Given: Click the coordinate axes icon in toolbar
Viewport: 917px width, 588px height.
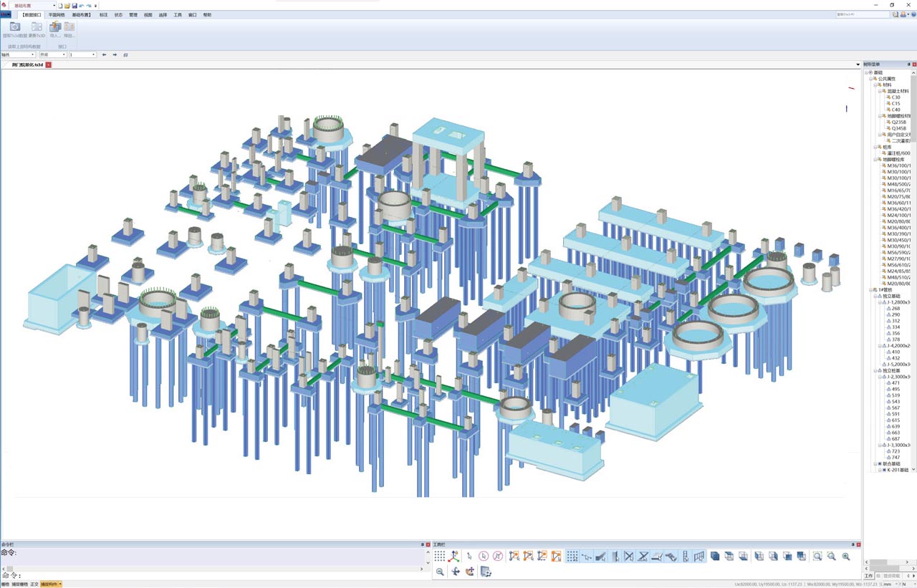Looking at the screenshot, I should 453,556.
